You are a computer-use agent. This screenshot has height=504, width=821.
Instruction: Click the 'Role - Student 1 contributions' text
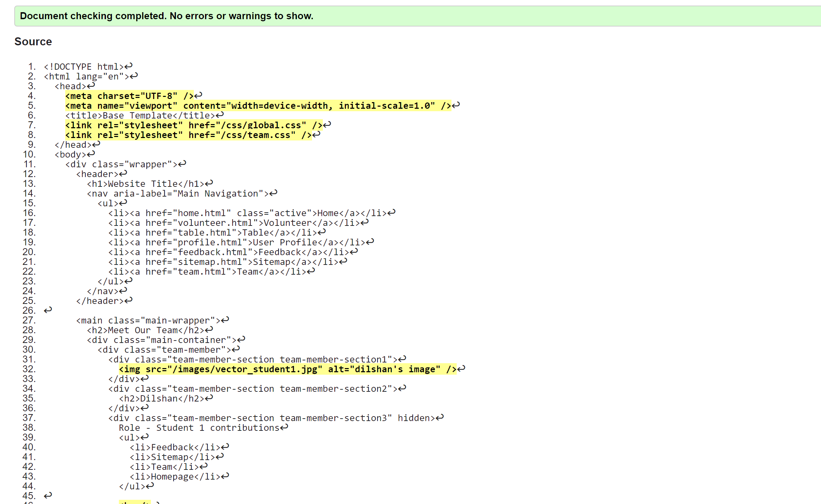(x=199, y=428)
